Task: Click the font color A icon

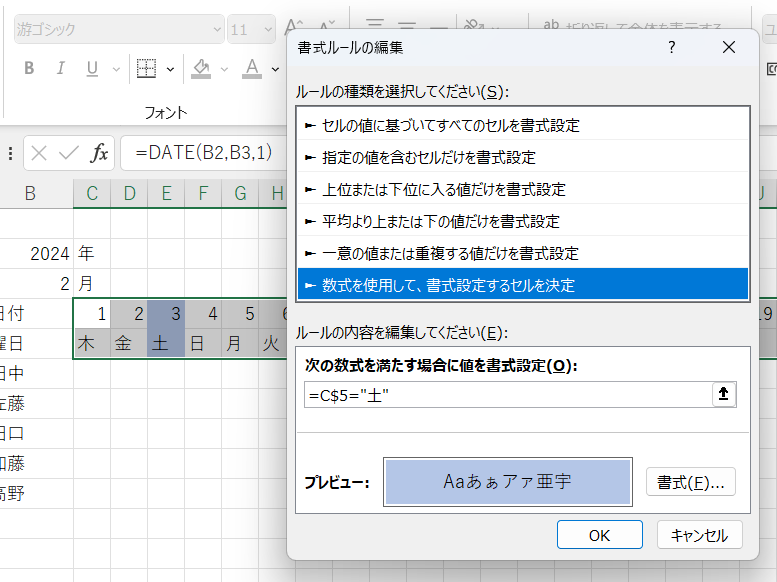Action: tap(250, 69)
